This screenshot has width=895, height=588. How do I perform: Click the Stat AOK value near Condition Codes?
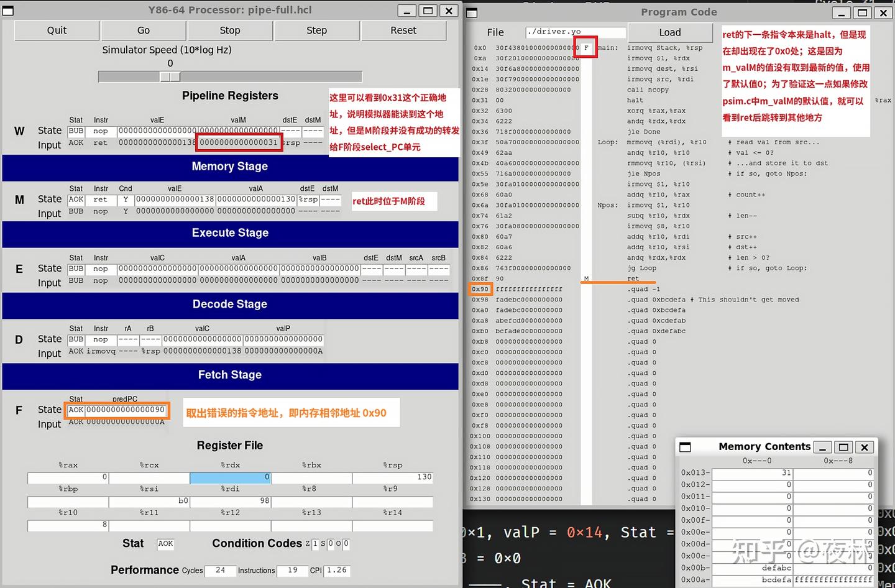(x=165, y=543)
